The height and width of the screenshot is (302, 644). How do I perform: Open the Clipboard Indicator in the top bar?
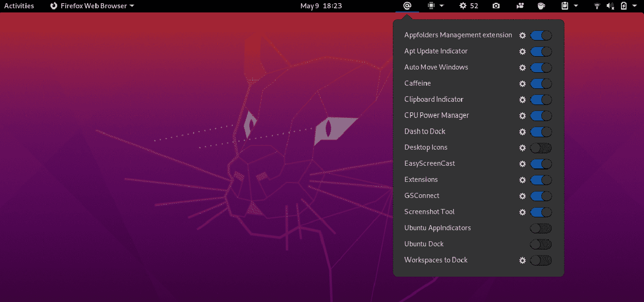click(x=566, y=6)
